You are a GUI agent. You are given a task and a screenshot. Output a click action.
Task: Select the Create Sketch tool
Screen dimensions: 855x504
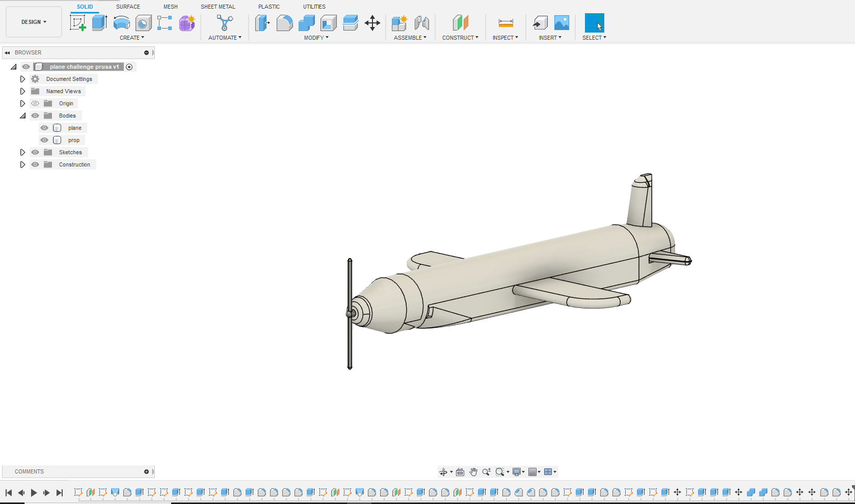click(78, 23)
